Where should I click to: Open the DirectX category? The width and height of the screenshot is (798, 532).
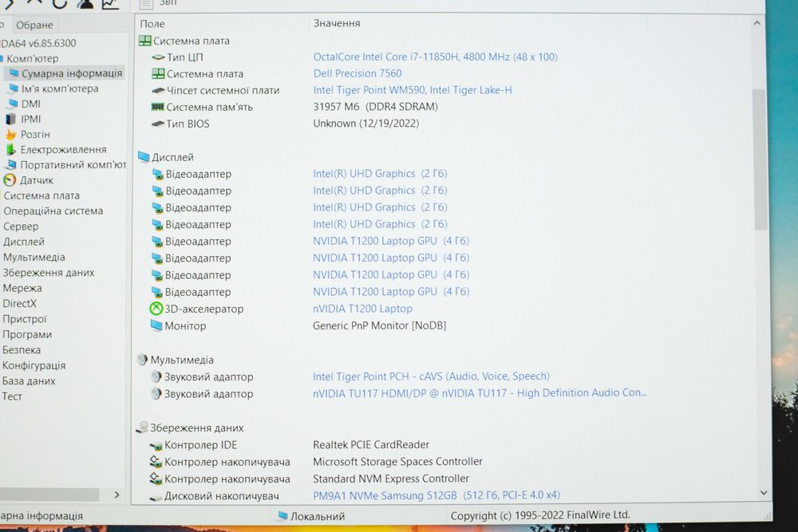tap(19, 304)
